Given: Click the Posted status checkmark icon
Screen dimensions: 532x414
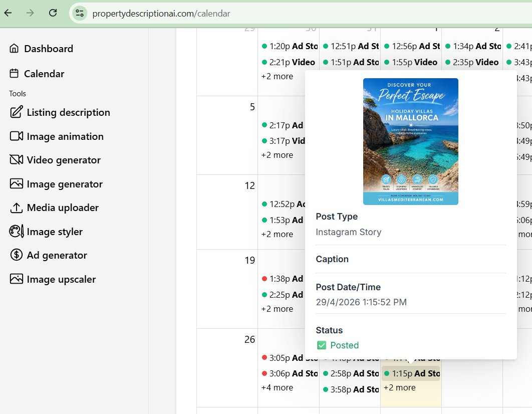Looking at the screenshot, I should [x=321, y=345].
